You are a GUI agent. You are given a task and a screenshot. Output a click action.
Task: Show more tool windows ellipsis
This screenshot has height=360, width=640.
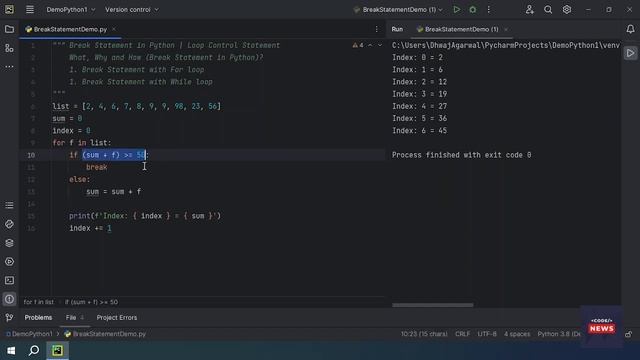[x=9, y=67]
